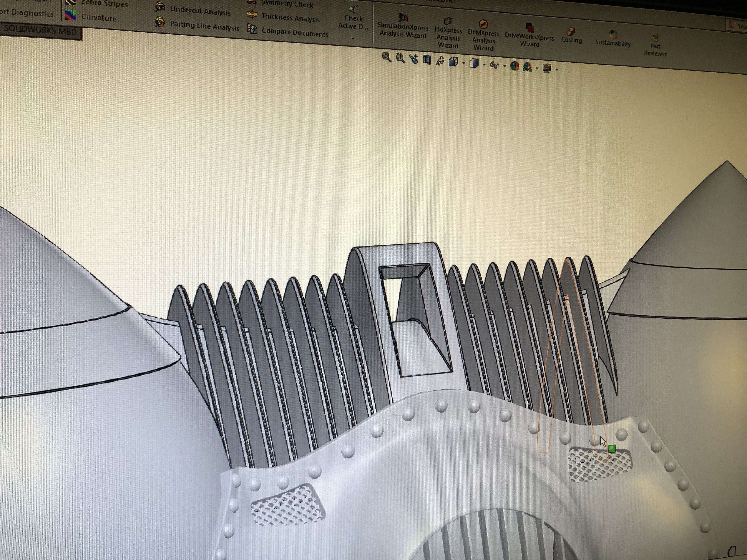Start DFMXpress Analysis Wizard icon
This screenshot has height=560, width=747.
(x=484, y=24)
